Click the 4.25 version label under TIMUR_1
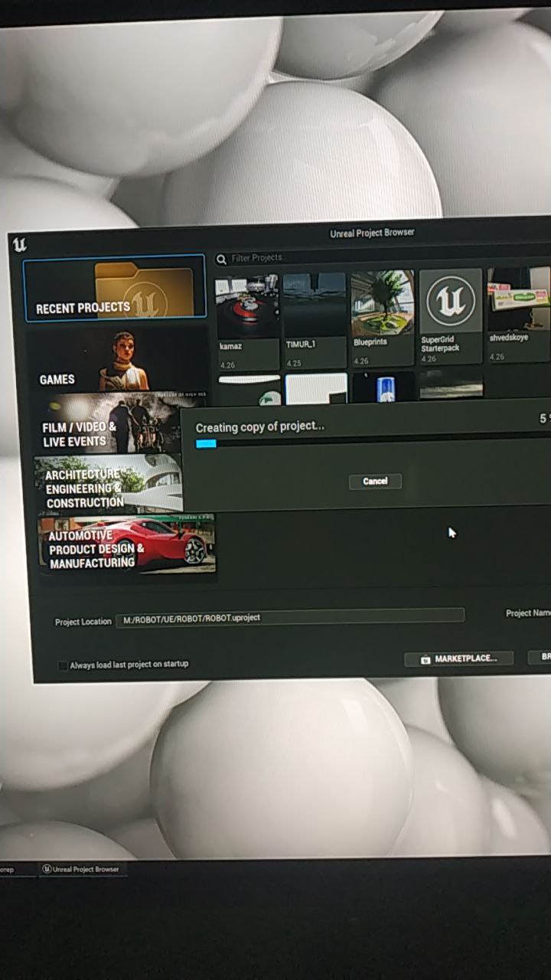The height and width of the screenshot is (980, 551). click(294, 364)
